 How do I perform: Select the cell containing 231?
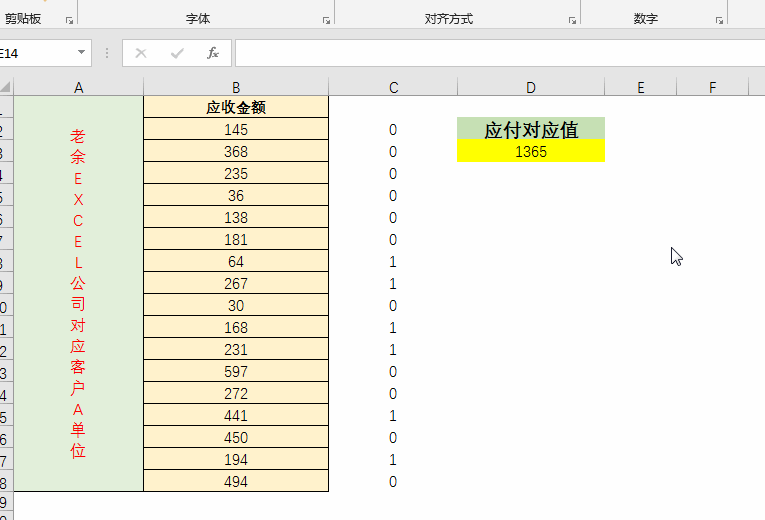coord(236,349)
